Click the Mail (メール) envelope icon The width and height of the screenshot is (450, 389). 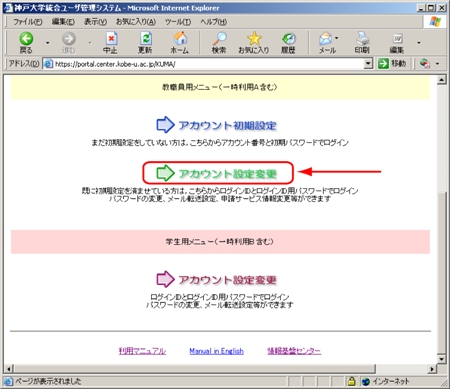[x=326, y=39]
